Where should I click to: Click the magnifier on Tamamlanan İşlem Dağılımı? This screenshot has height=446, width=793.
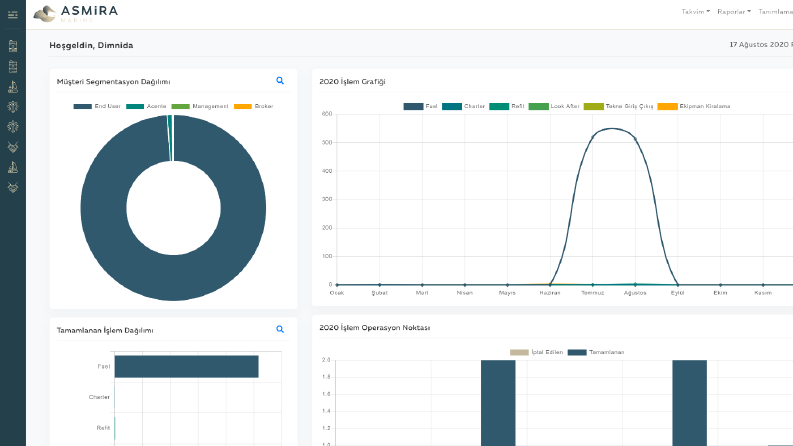click(x=280, y=329)
